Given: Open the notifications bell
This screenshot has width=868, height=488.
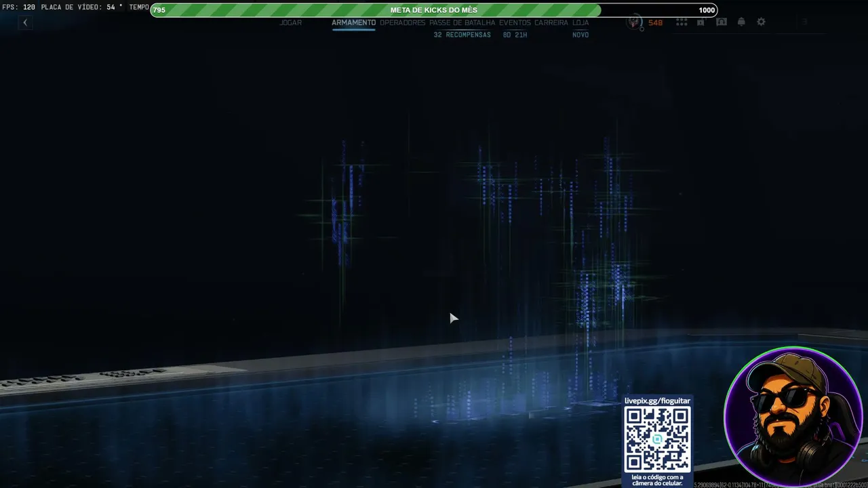Looking at the screenshot, I should (741, 22).
